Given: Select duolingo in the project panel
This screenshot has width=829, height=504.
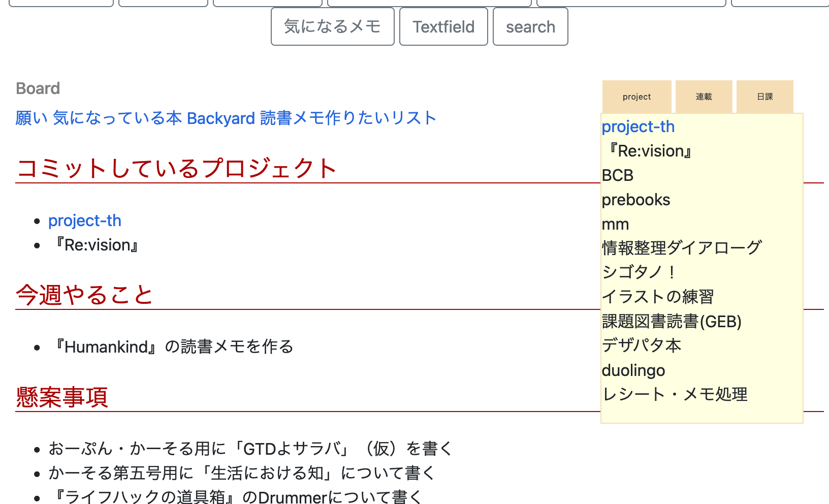Looking at the screenshot, I should [x=633, y=370].
